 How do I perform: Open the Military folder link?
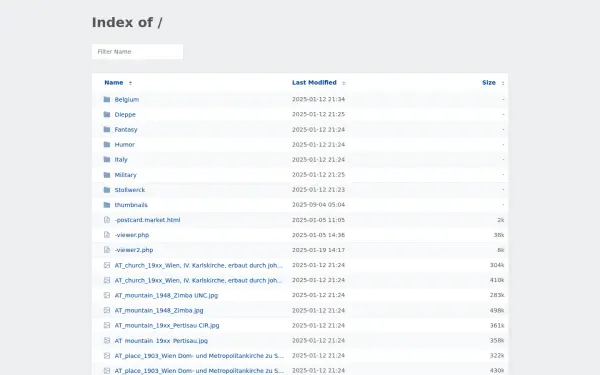(126, 175)
